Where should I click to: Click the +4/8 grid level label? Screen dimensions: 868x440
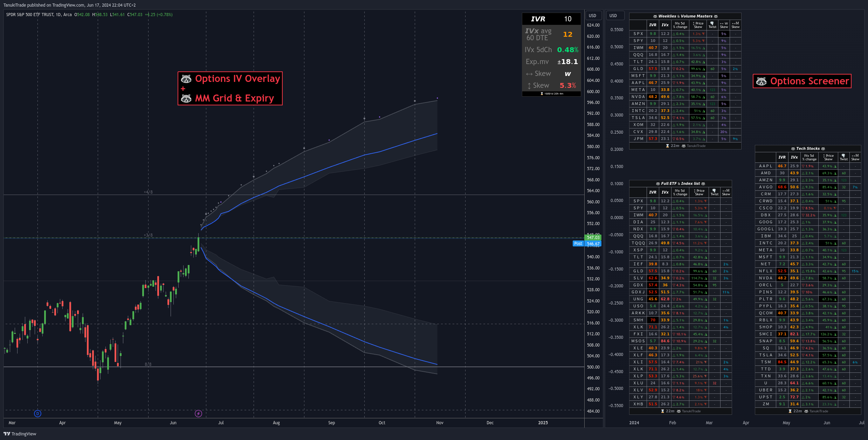pyautogui.click(x=148, y=192)
